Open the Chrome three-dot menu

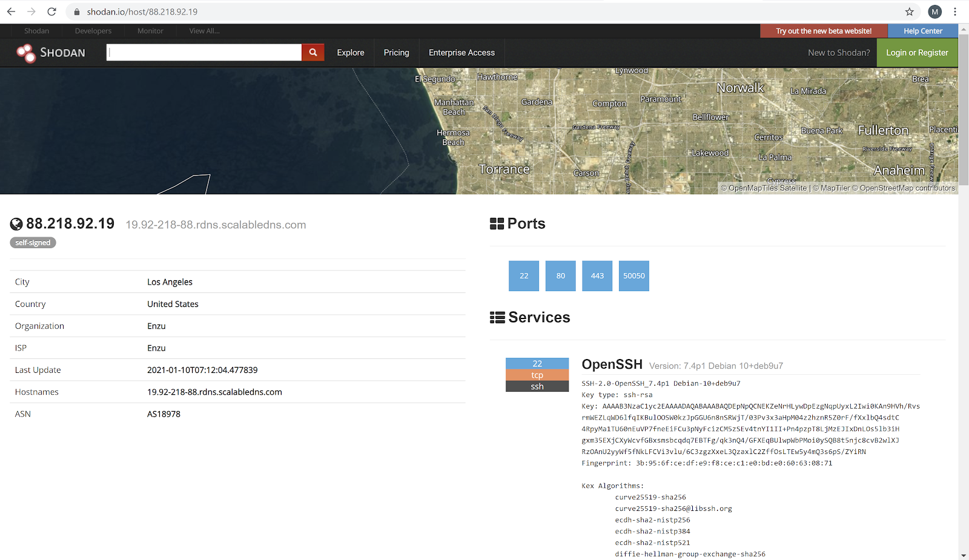pos(955,12)
